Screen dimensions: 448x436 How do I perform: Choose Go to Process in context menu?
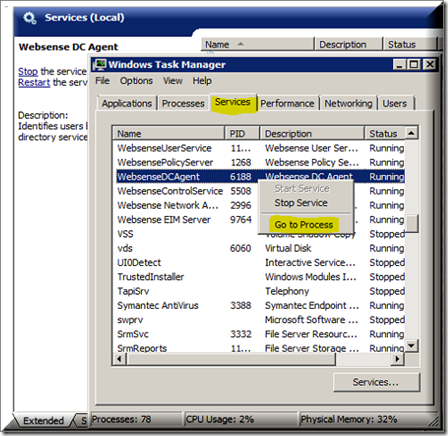pos(304,225)
